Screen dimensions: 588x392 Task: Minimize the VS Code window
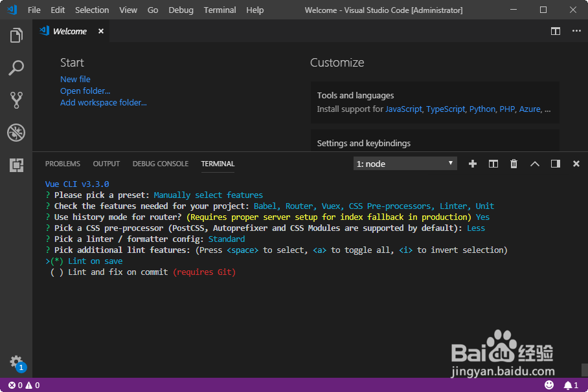tap(514, 10)
